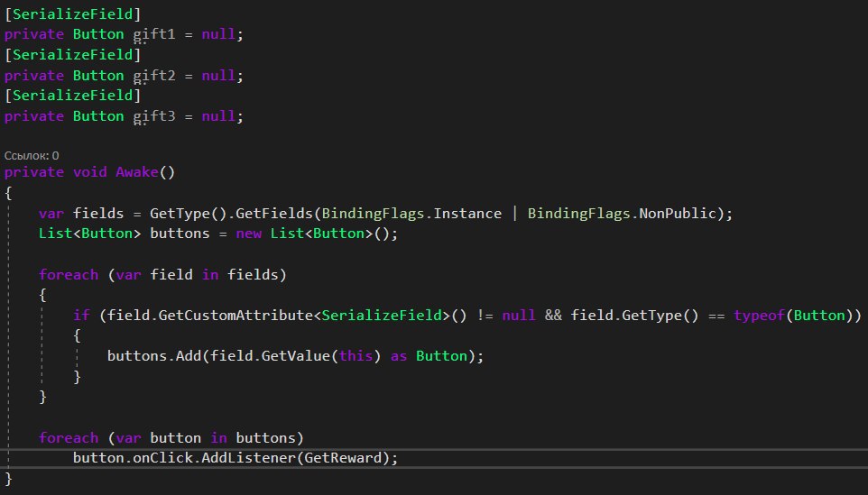Click BindingFlags.NonPublic in the GetFields call
Viewport: 868px width, 495px height.
pos(622,214)
